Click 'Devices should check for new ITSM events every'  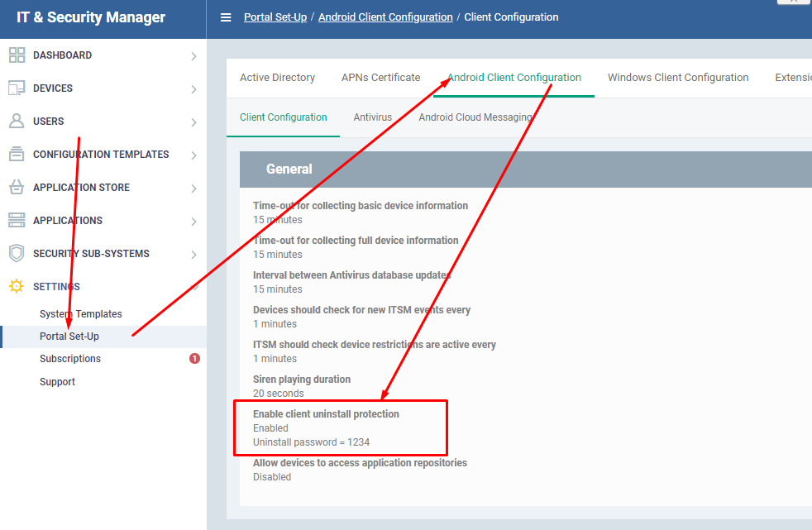(x=361, y=310)
